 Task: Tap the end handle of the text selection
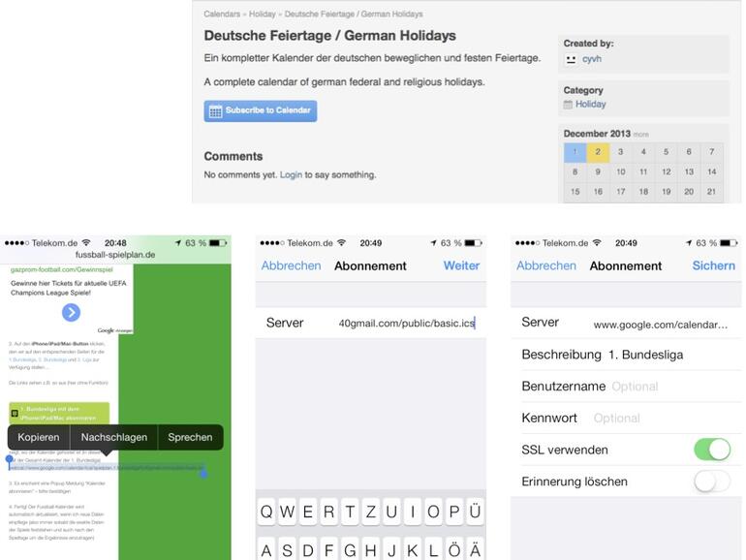pyautogui.click(x=203, y=473)
